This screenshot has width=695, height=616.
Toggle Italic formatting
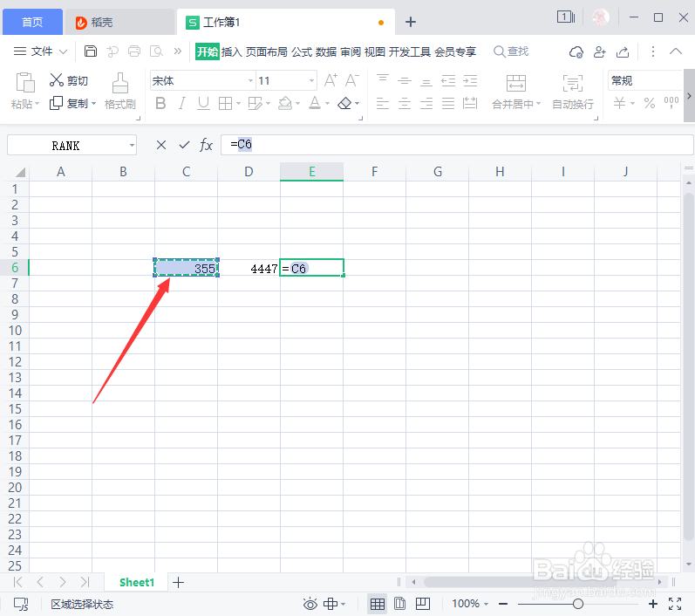[x=181, y=104]
